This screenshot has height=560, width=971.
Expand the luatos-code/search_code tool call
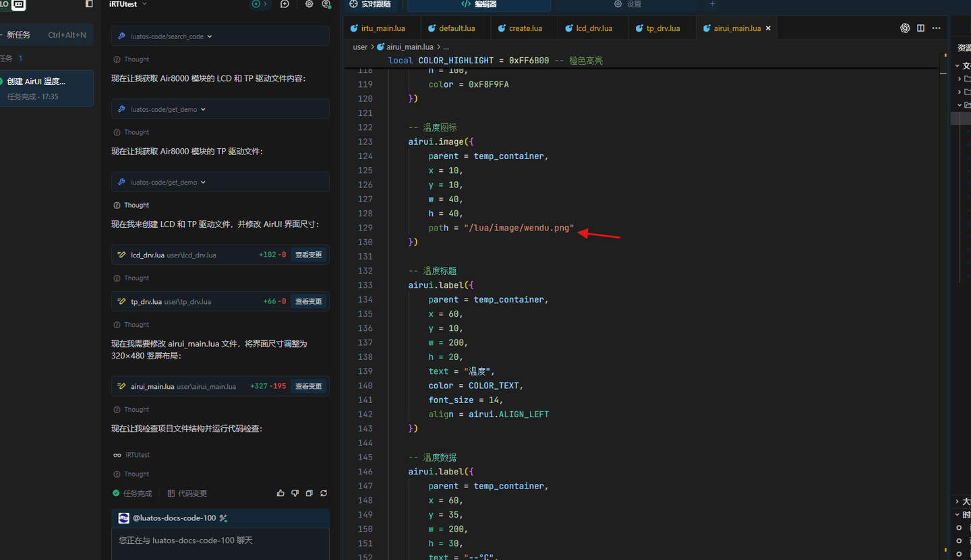pyautogui.click(x=220, y=36)
